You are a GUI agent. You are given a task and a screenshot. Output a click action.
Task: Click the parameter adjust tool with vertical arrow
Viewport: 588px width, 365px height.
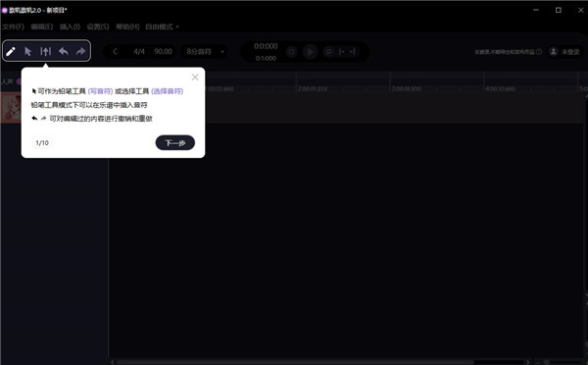click(45, 51)
